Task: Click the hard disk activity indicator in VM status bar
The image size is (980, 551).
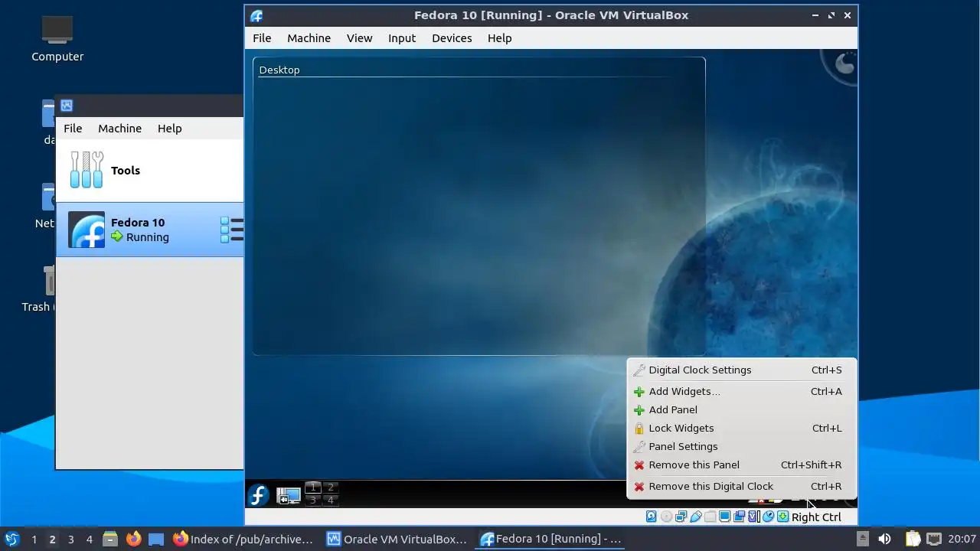Action: point(651,517)
